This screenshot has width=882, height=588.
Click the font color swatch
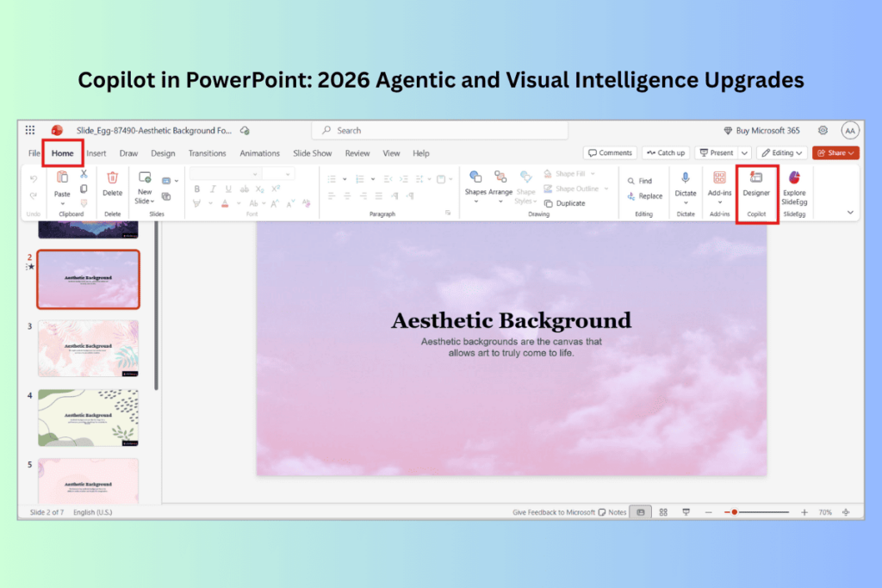(225, 203)
